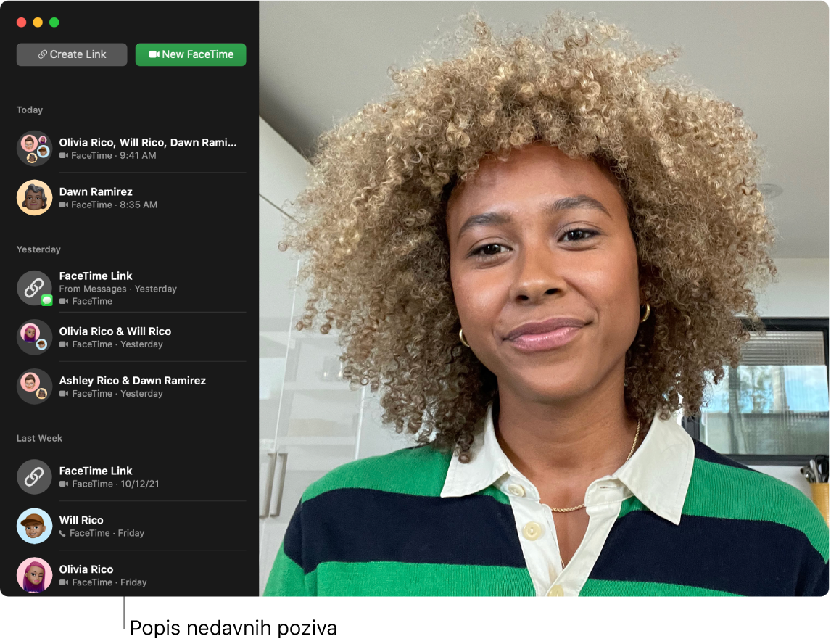Click Olivia Rico's pink-haired Memoji avatar
The image size is (831, 644).
coord(34,575)
